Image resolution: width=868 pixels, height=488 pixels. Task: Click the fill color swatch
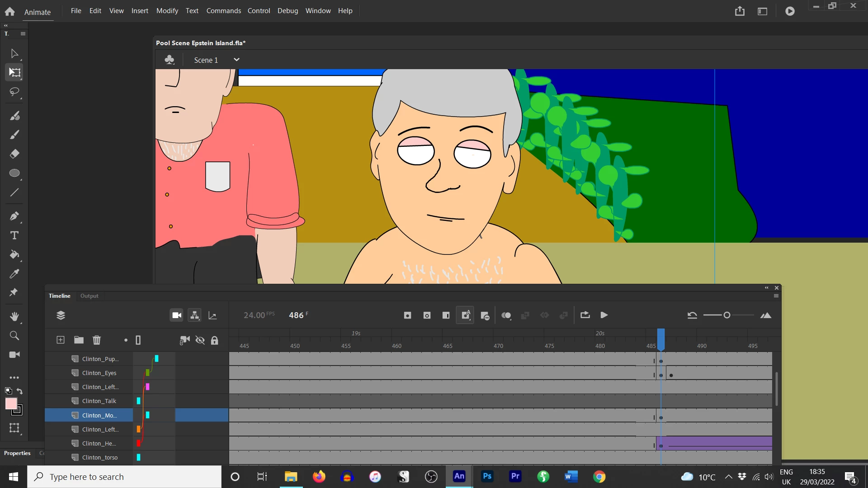11,404
